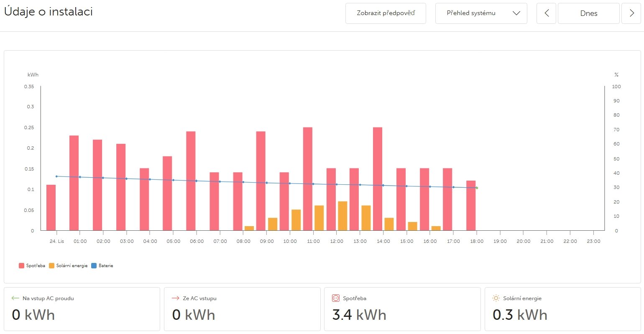This screenshot has width=644, height=334.
Task: Toggle Baterie line via legend label
Action: [106, 266]
